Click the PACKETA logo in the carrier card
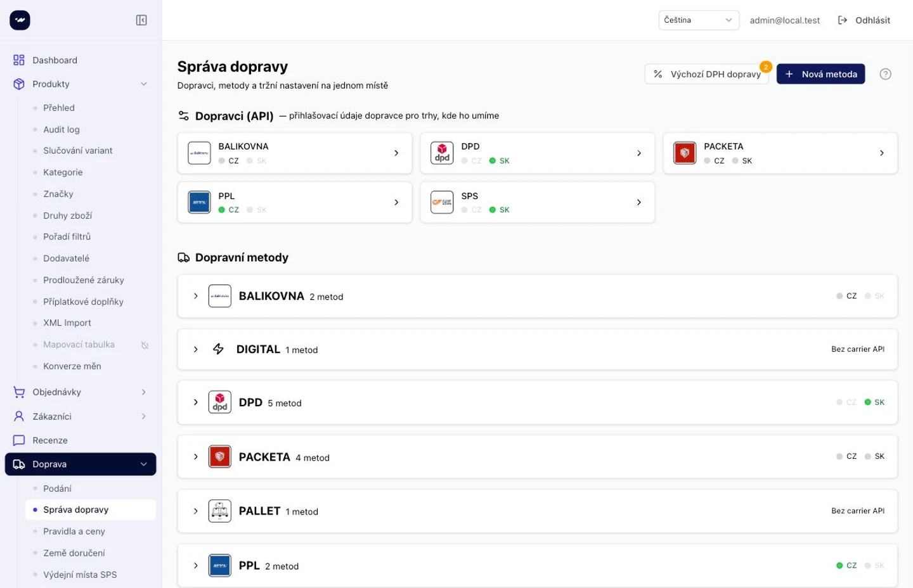The image size is (913, 588). click(685, 153)
